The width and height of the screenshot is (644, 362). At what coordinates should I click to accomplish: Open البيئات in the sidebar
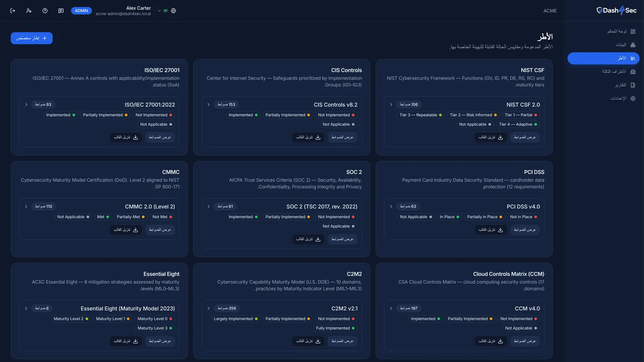(603, 45)
